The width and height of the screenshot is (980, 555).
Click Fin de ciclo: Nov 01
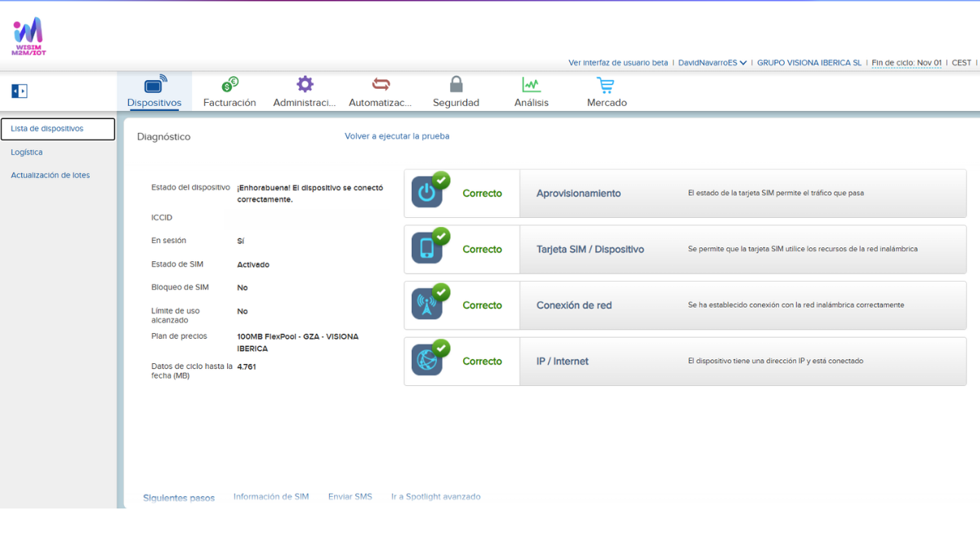click(x=906, y=62)
